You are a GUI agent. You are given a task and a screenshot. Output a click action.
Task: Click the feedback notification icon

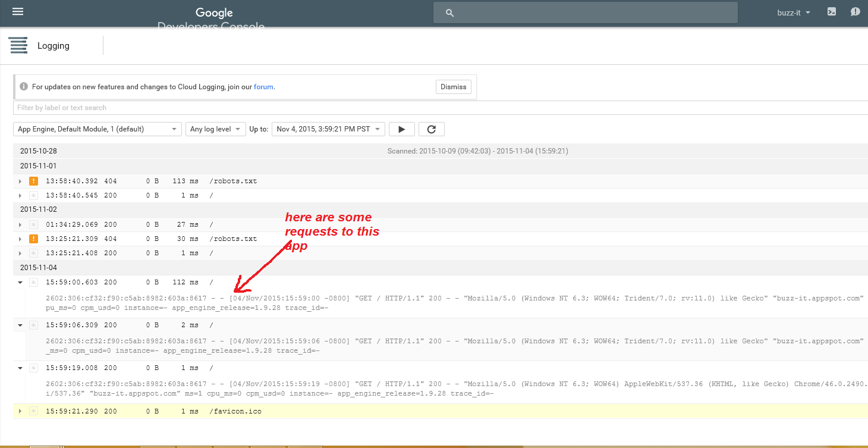tap(855, 12)
